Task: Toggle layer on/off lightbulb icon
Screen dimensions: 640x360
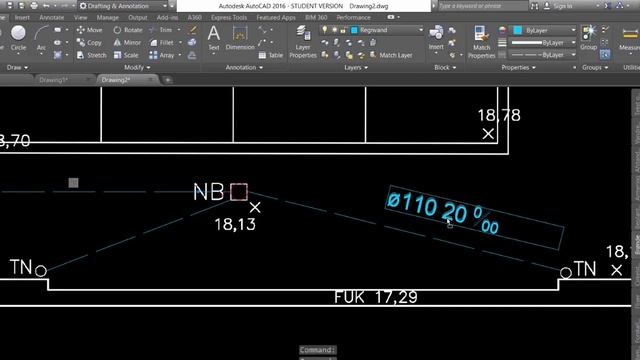Action: (324, 30)
